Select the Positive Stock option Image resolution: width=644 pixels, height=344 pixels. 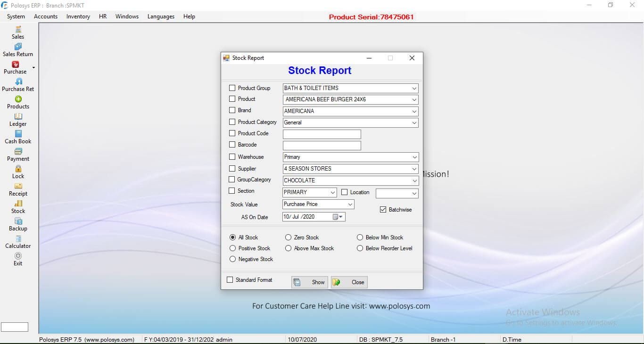(x=232, y=248)
